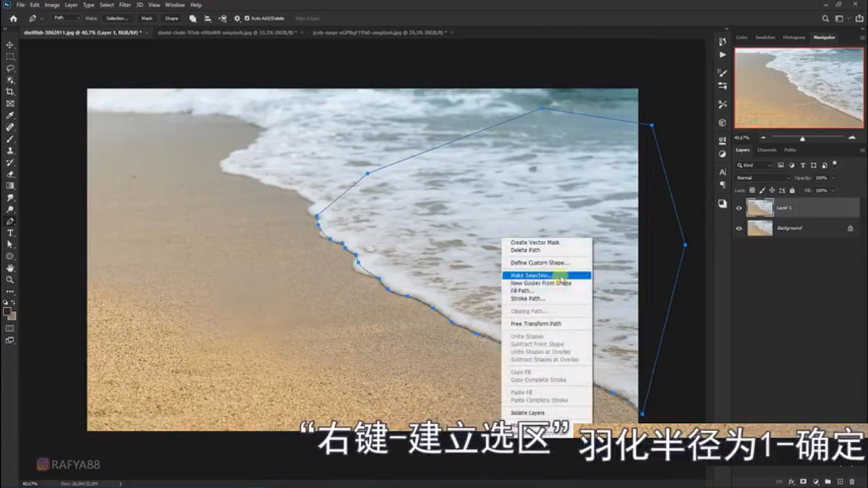Switch to the Channels tab
868x488 pixels.
tap(767, 150)
